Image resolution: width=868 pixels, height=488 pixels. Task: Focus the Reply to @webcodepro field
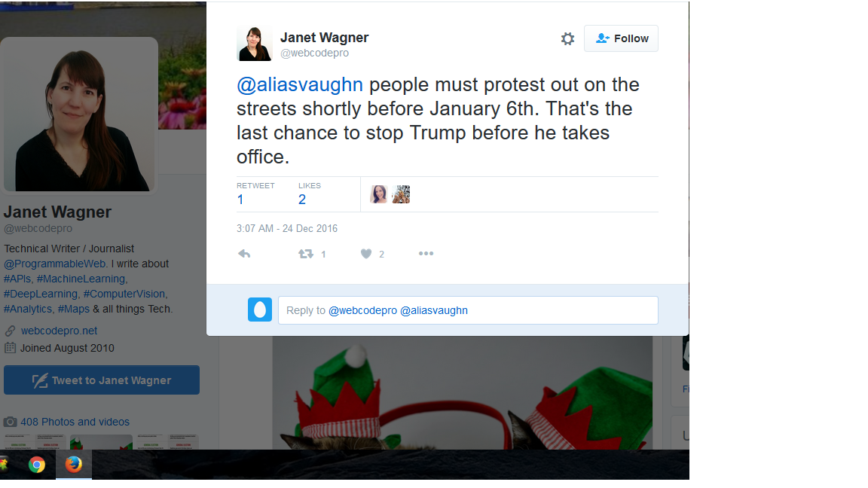click(x=468, y=310)
